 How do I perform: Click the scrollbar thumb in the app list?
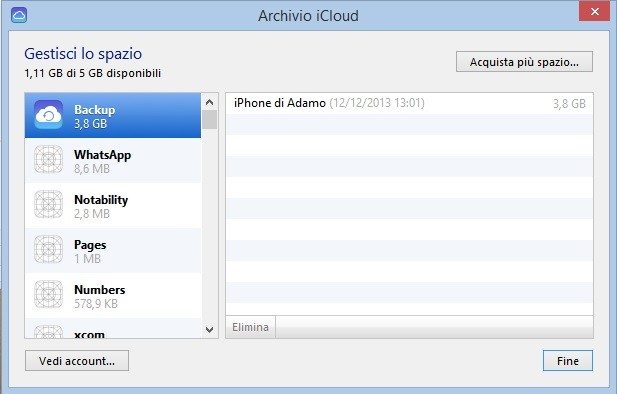coord(209,120)
